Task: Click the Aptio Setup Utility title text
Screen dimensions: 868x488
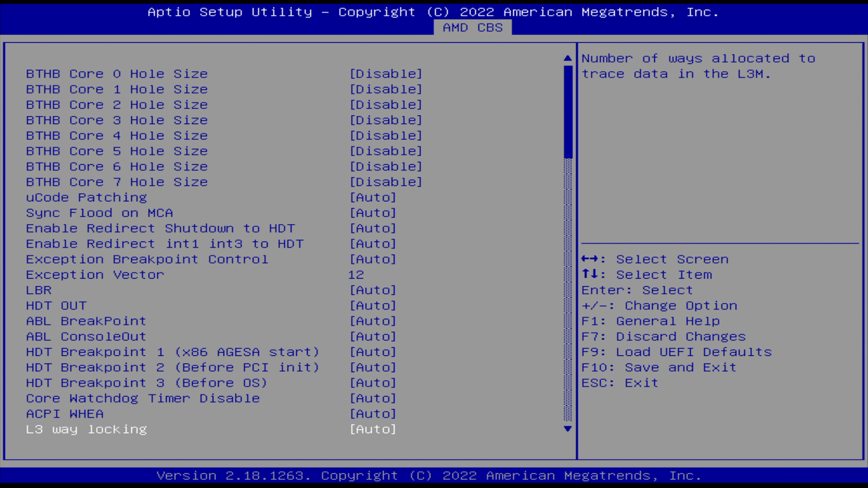Action: [x=433, y=12]
